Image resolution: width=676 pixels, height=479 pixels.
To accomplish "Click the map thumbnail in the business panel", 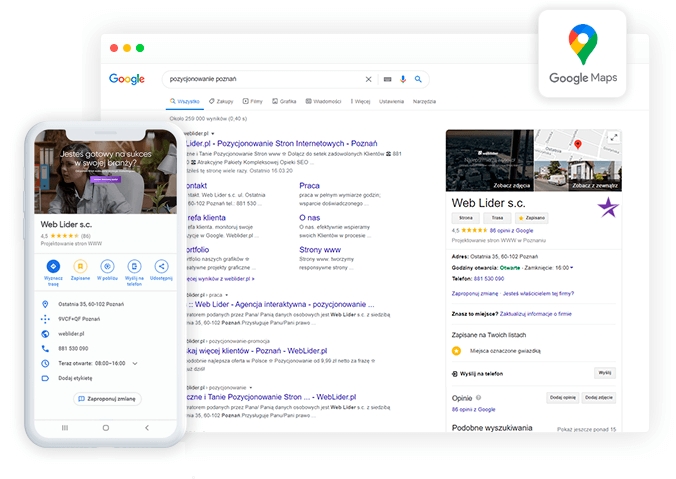I will coord(578,145).
